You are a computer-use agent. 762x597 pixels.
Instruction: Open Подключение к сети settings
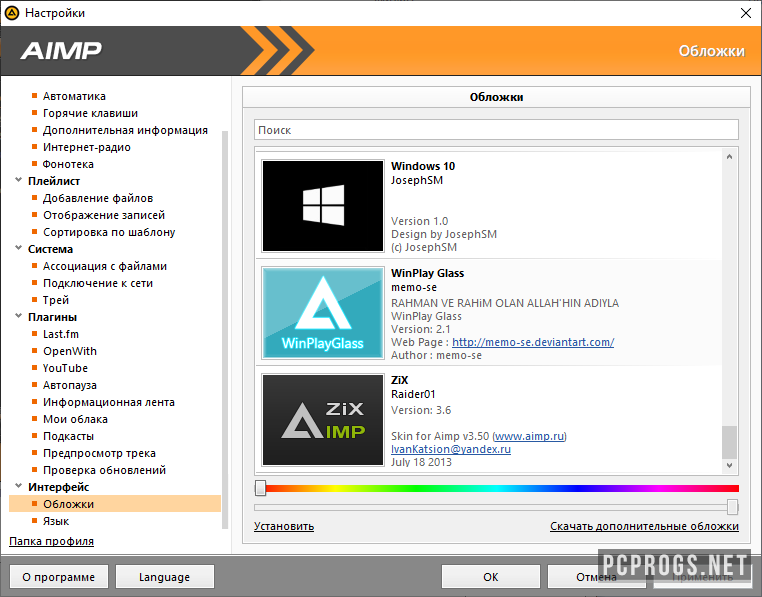tap(98, 283)
